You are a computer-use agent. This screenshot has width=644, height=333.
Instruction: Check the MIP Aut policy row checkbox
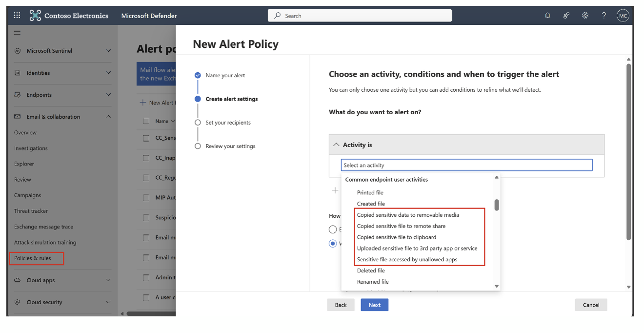146,198
